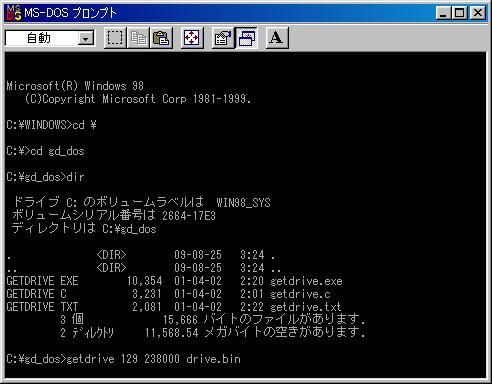The width and height of the screenshot is (492, 384).
Task: Click the 2,081 file size value
Action: click(147, 307)
